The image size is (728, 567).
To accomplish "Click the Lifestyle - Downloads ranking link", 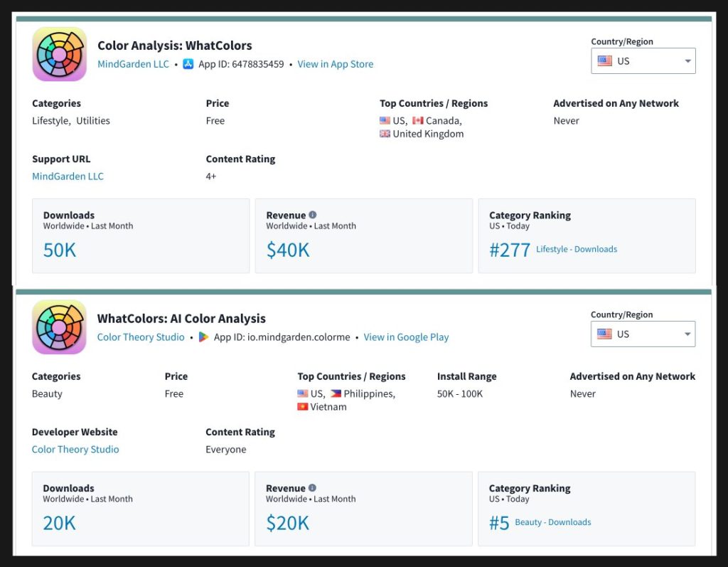I will click(x=576, y=249).
